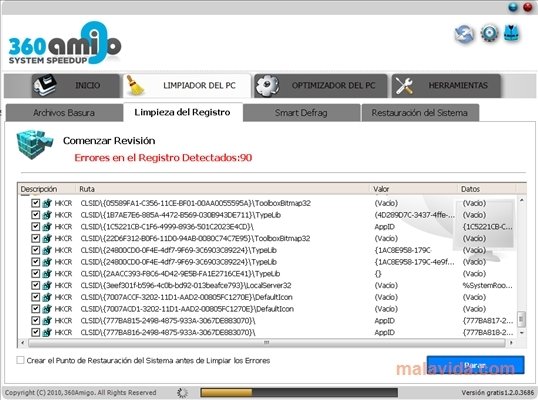Image resolution: width=538 pixels, height=400 pixels.
Task: Click the spinning busy indicator in status bar
Action: 182,393
